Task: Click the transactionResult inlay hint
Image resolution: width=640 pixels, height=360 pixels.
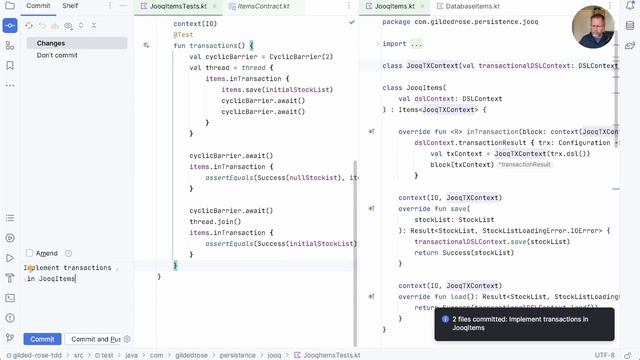Action: point(524,164)
